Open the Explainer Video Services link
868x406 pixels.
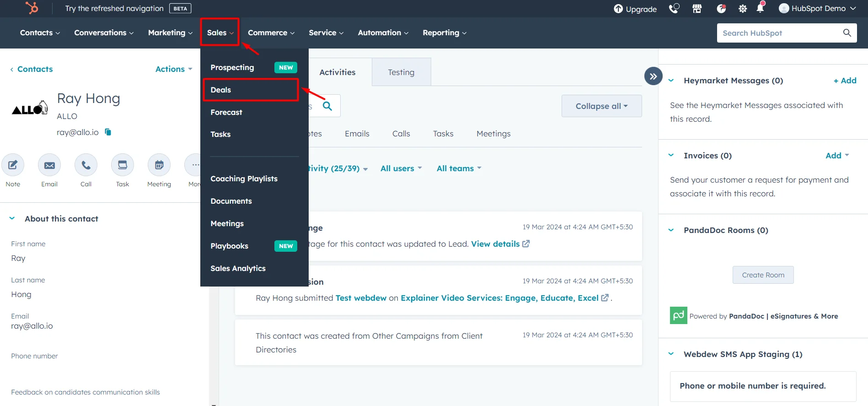click(499, 298)
